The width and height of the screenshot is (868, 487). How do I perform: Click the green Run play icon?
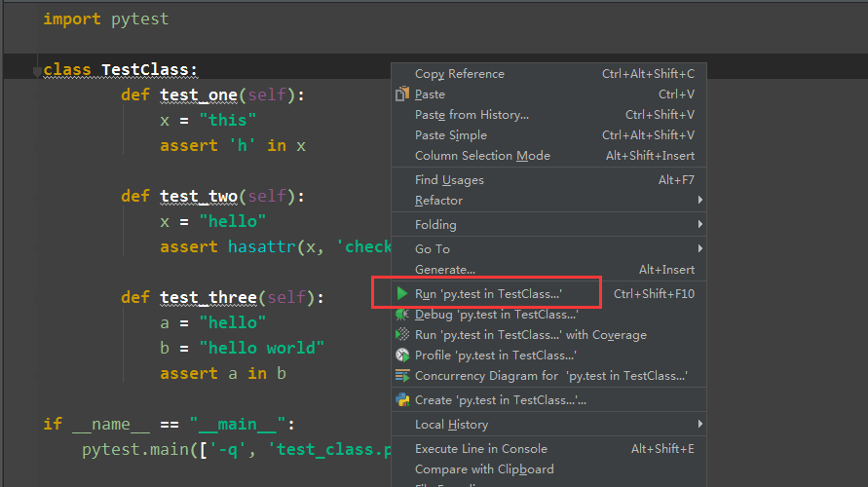click(x=402, y=293)
